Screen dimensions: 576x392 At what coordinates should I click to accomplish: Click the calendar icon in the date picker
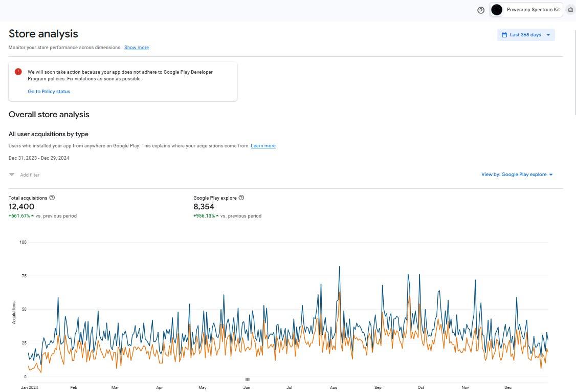click(x=504, y=35)
